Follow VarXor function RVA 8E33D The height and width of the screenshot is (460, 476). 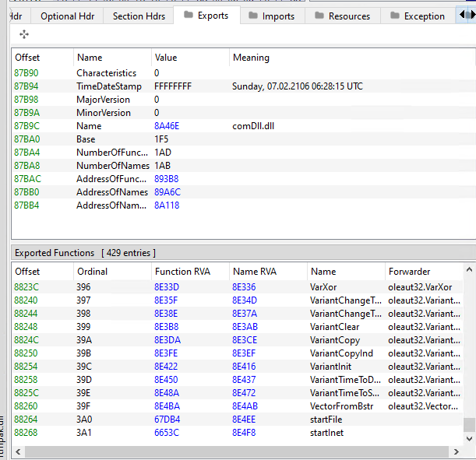coord(167,287)
